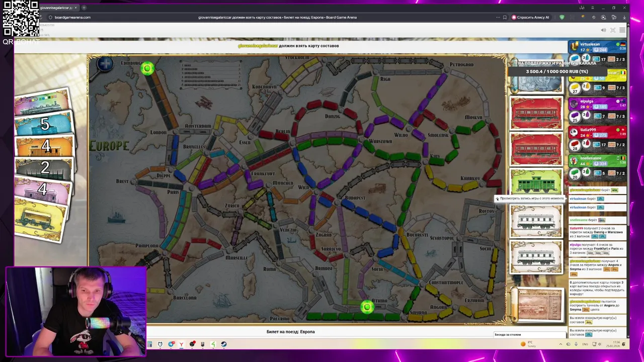
Task: Select the locomotive card atop the hand
Action: 42,103
